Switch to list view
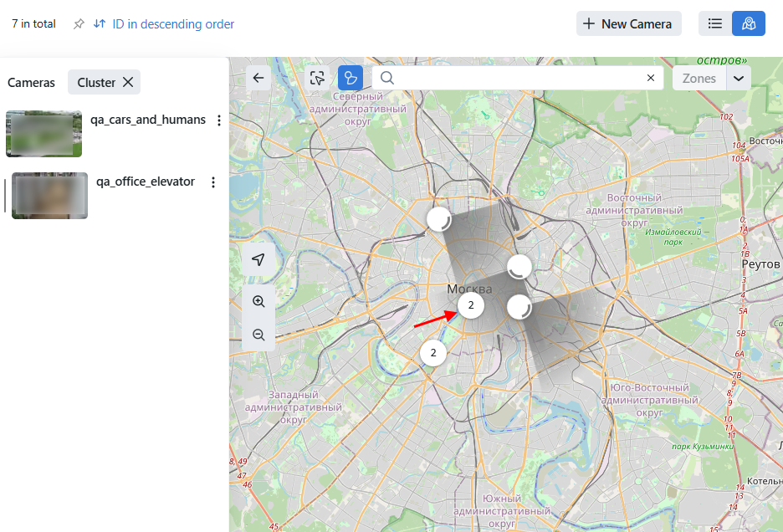 [x=715, y=23]
